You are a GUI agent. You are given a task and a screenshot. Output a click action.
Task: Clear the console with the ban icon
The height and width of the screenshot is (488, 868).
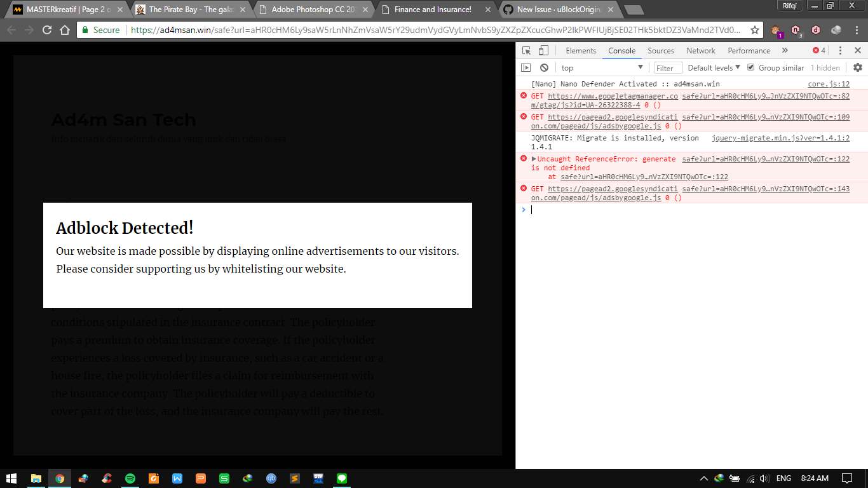(x=544, y=68)
